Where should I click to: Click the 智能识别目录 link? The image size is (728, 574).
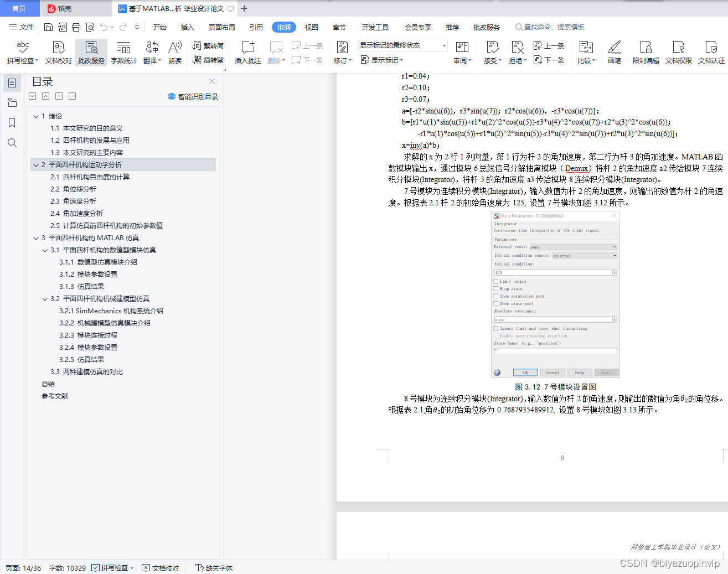pos(193,96)
